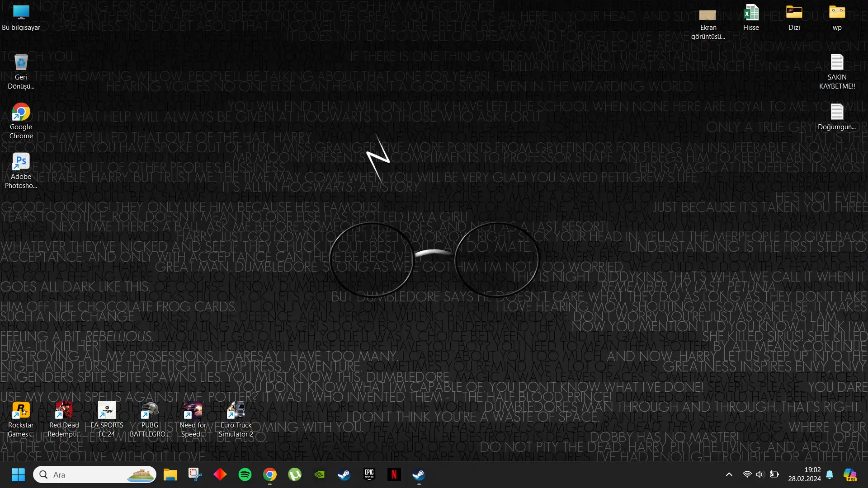Open the red diamond app in taskbar
Image resolution: width=868 pixels, height=488 pixels.
click(220, 474)
